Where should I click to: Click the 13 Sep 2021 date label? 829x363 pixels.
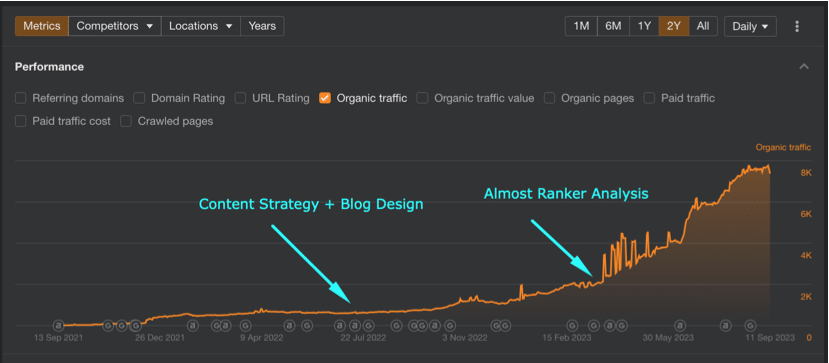click(x=59, y=337)
